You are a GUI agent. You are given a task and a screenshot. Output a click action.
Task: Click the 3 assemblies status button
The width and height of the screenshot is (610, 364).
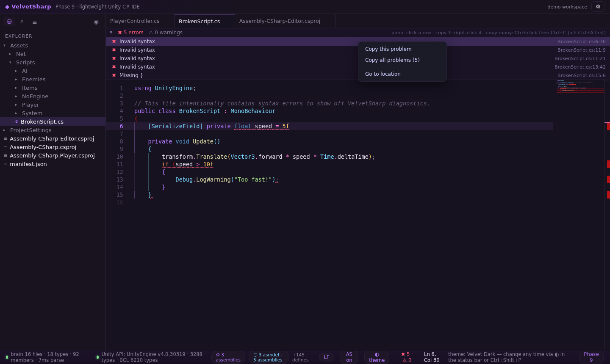[228, 357]
